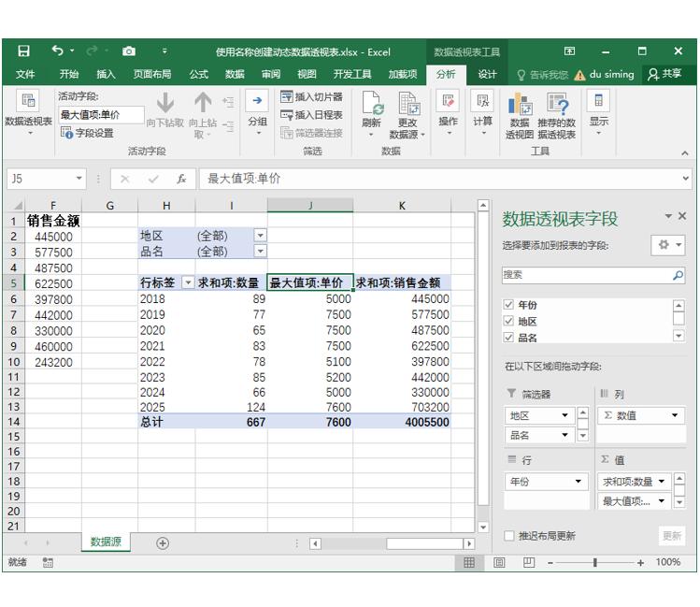Viewport: 700px width, 607px height.
Task: Open the 行标签 row label filter dropdown
Action: [x=188, y=282]
